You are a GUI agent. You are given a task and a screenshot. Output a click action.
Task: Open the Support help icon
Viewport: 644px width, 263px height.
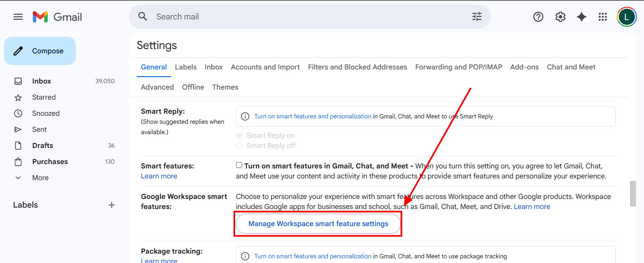coord(538,17)
